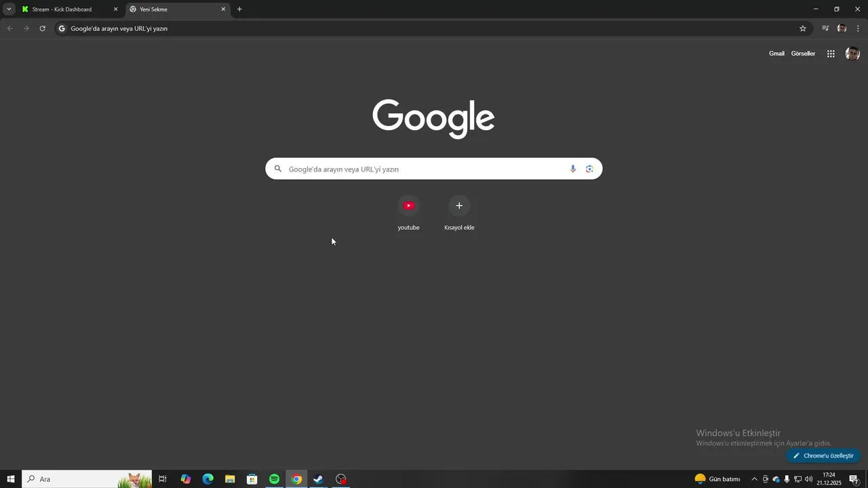
Task: Open the media controls icon in Chrome toolbar
Action: coord(825,28)
